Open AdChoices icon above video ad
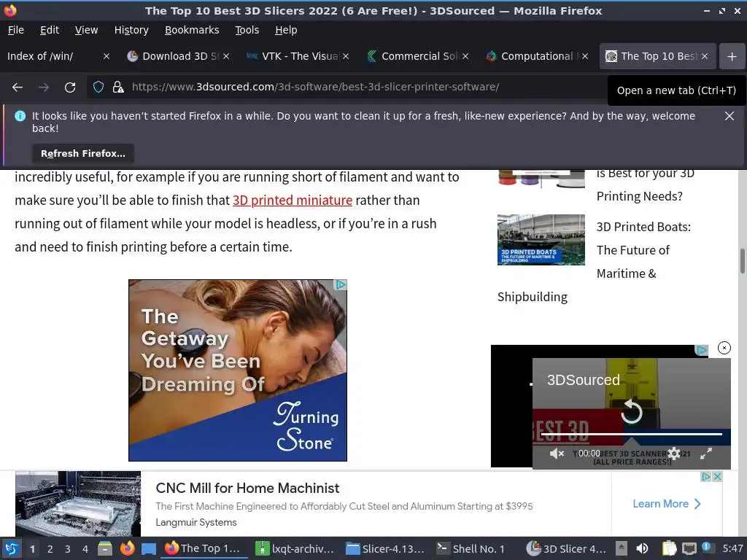Image resolution: width=747 pixels, height=560 pixels. (x=701, y=350)
